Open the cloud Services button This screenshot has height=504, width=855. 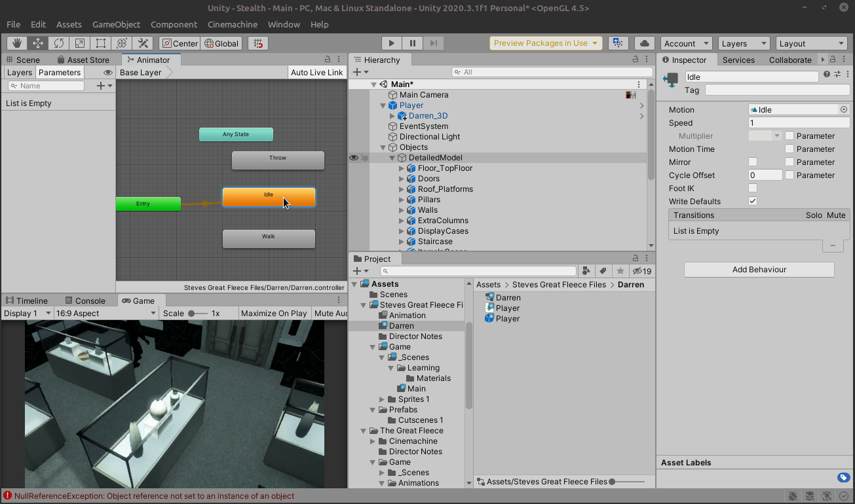click(x=645, y=43)
